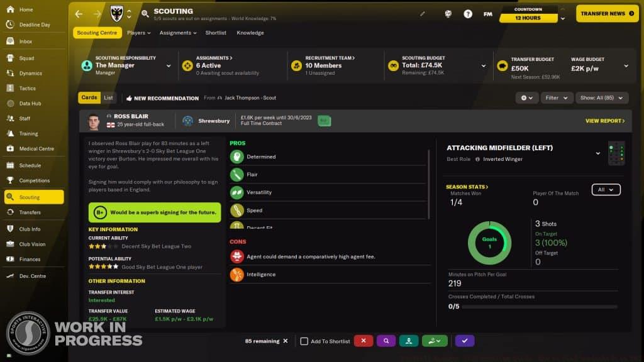Click the purple magnifier scout button
The width and height of the screenshot is (644, 362).
pos(386,341)
